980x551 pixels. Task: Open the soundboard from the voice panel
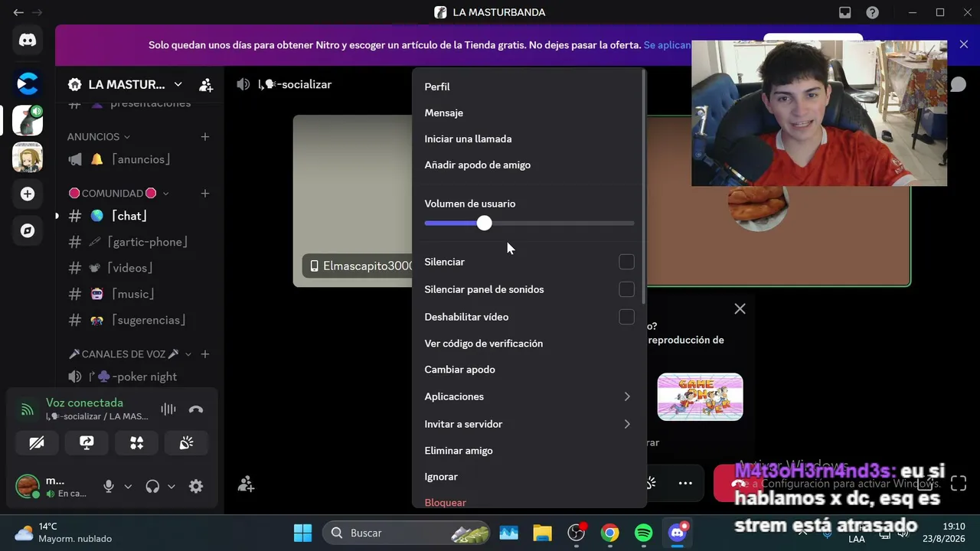tap(186, 443)
